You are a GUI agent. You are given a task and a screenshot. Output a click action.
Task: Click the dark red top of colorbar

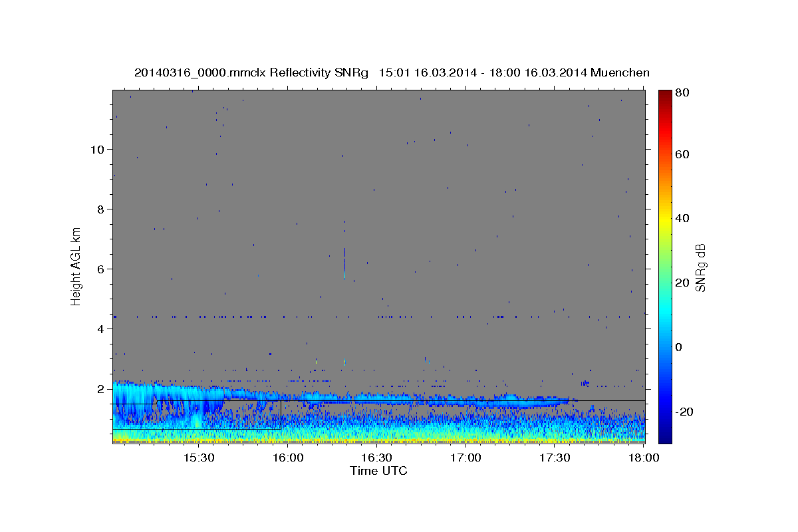pyautogui.click(x=665, y=95)
